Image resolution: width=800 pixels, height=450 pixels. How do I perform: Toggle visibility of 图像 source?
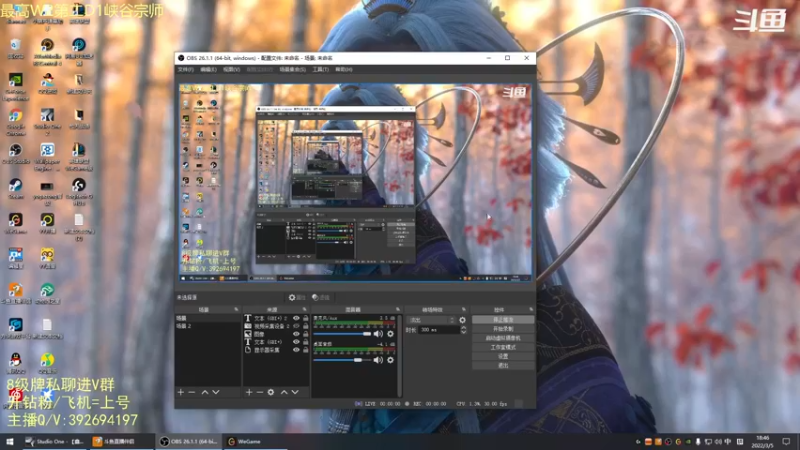pyautogui.click(x=296, y=334)
